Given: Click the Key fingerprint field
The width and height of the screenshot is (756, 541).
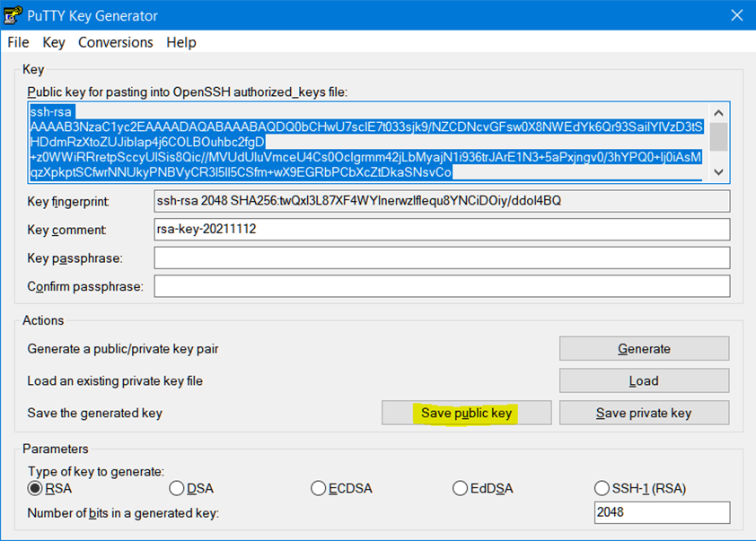Looking at the screenshot, I should tap(442, 201).
